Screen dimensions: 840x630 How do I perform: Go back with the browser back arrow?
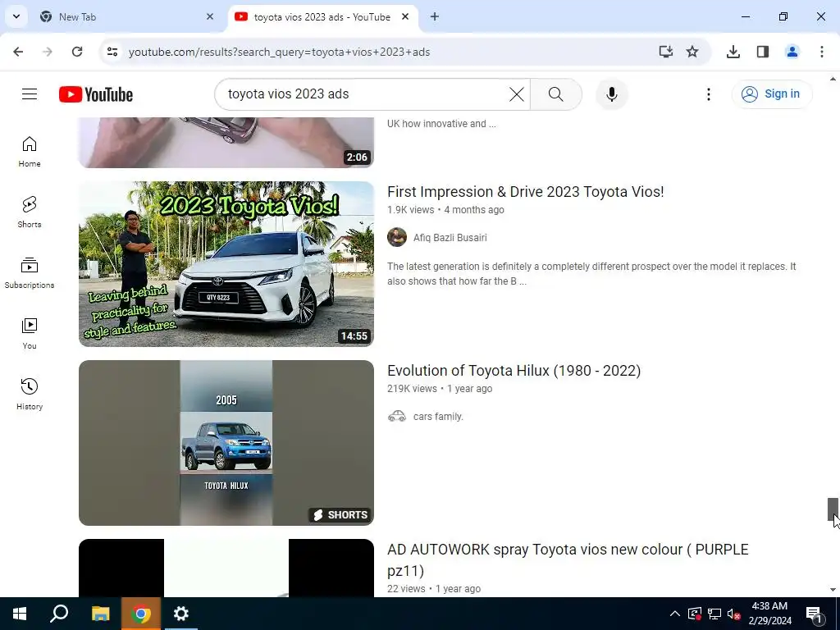(x=18, y=52)
